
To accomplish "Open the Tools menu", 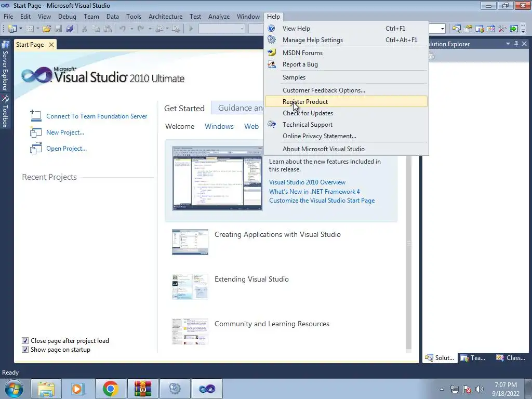I will pos(134,17).
